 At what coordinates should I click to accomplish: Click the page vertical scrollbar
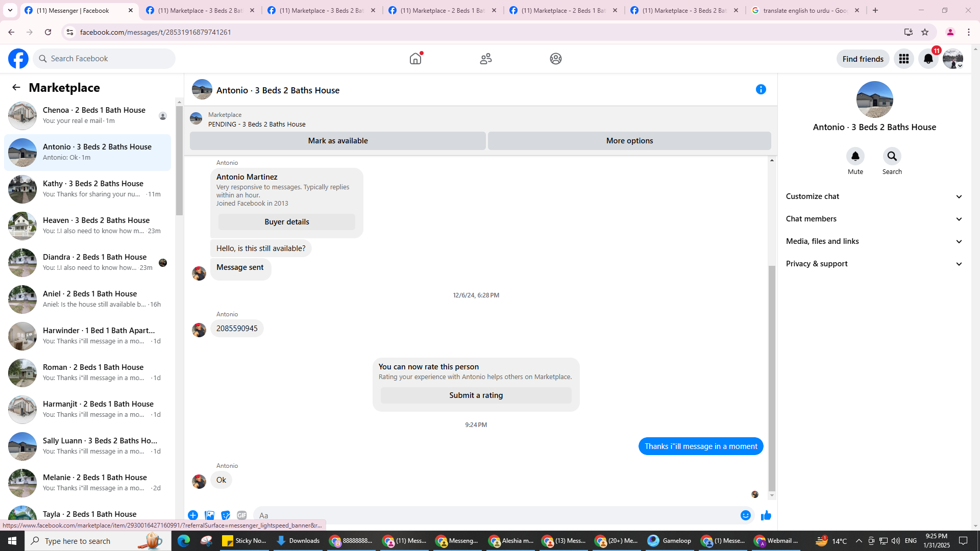975,287
